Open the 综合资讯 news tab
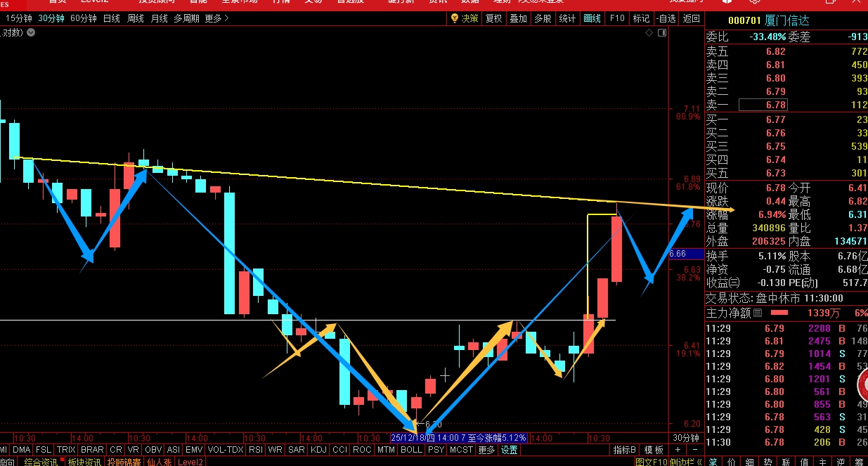This screenshot has width=868, height=466. pyautogui.click(x=41, y=461)
